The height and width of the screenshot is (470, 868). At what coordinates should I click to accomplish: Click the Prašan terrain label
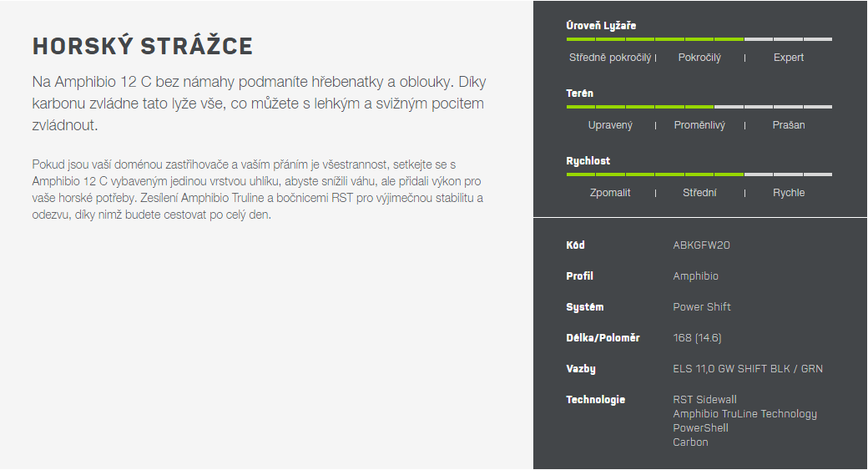788,125
